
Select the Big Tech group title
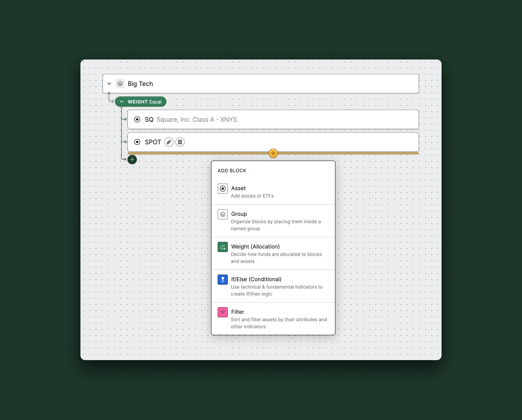pos(140,84)
